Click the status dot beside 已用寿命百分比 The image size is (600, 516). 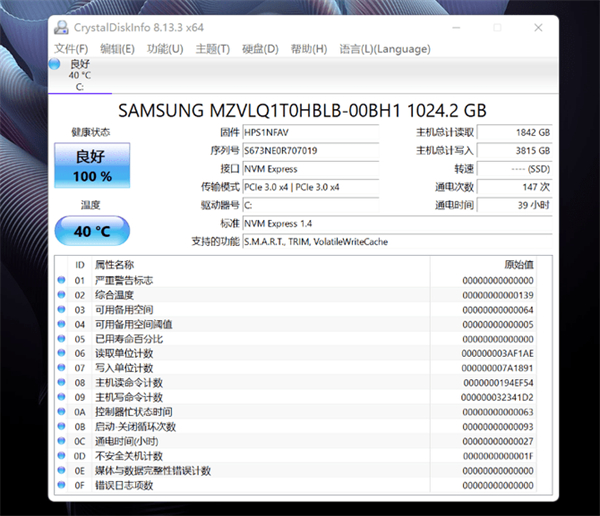coord(62,339)
